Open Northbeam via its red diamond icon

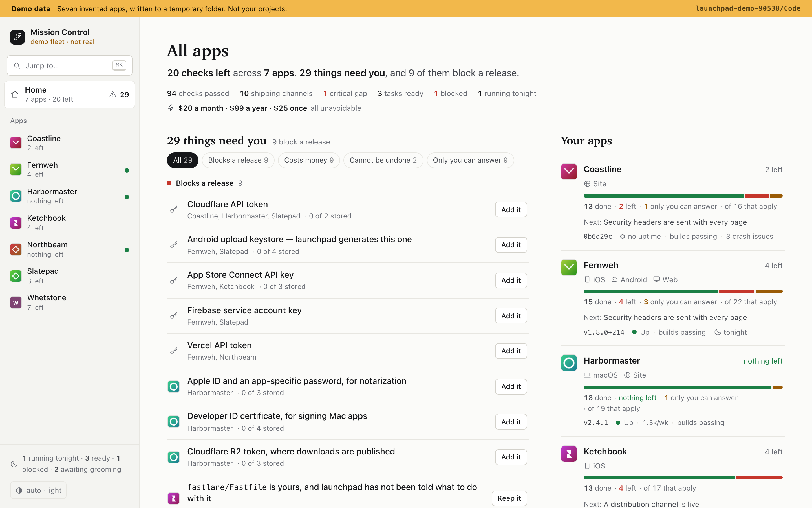pyautogui.click(x=16, y=249)
